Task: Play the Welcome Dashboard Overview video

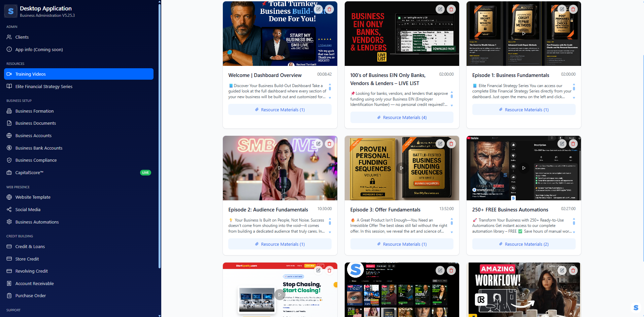Action: tap(279, 33)
